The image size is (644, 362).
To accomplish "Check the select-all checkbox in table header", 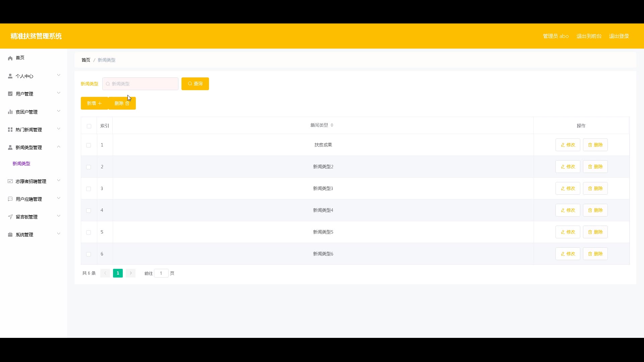I will [x=89, y=126].
